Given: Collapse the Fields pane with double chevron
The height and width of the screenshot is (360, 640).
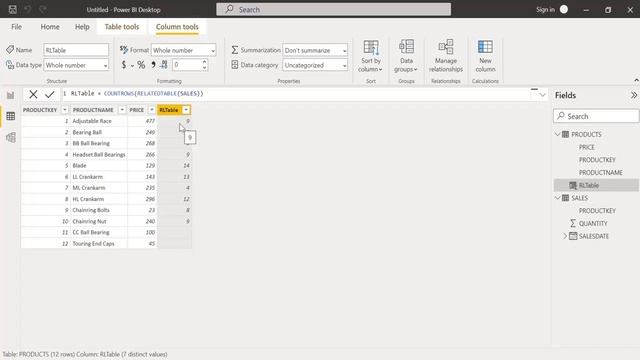Looking at the screenshot, I should pos(633,95).
